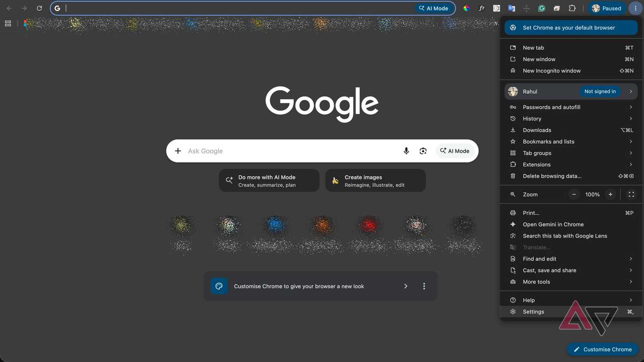Choose New tab from the menu
Screen dimensions: 644x362
(x=571, y=48)
